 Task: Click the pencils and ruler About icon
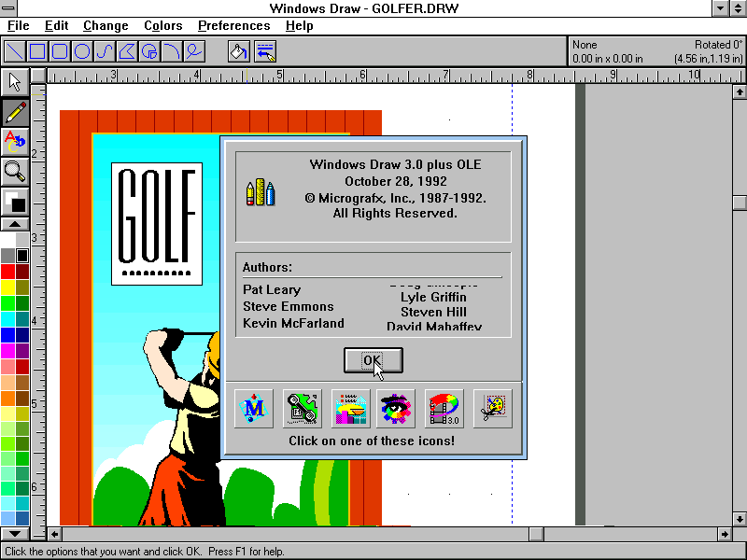click(261, 192)
